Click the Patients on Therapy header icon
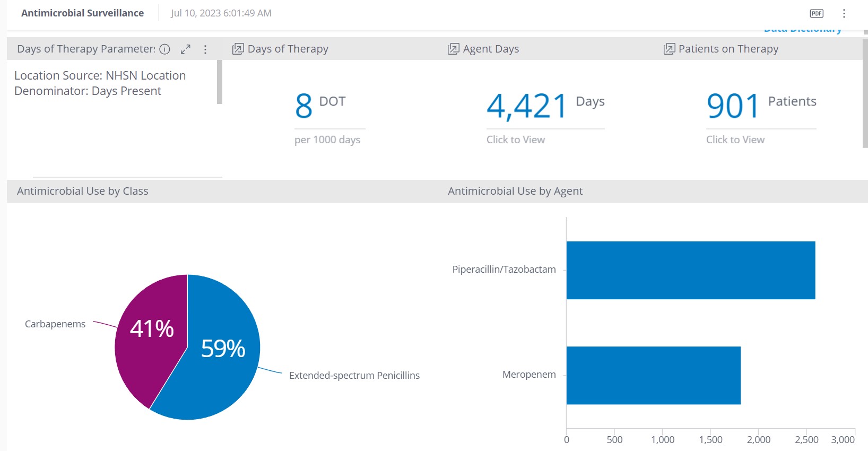The height and width of the screenshot is (451, 868). 669,49
